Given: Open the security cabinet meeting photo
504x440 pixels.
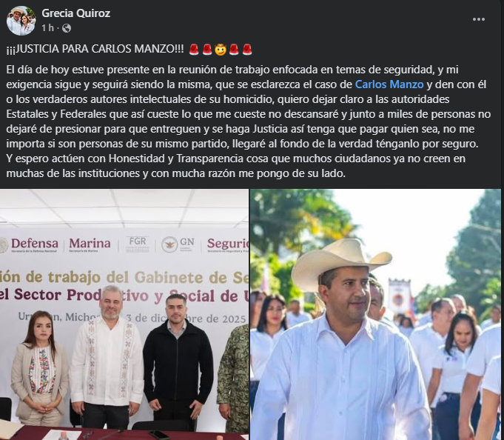Looking at the screenshot, I should (124, 314).
